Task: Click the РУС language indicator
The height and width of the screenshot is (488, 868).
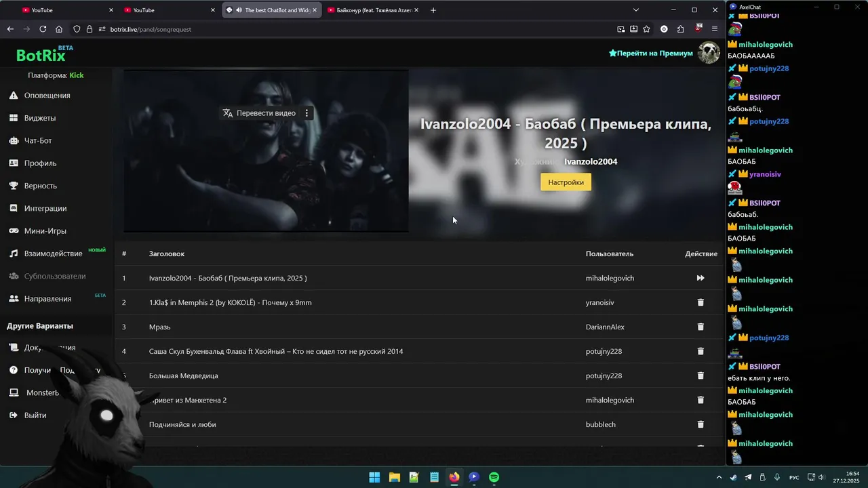Action: coord(793,478)
